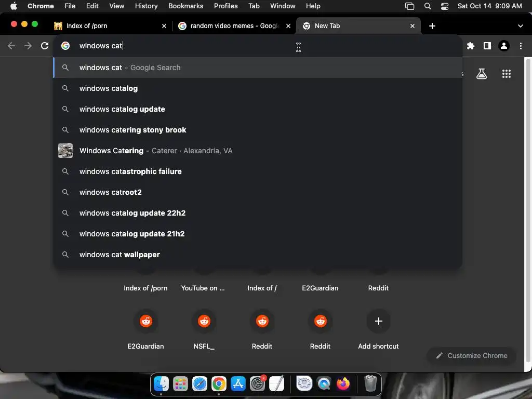Select windows cat - Google Search suggestion
Image resolution: width=532 pixels, height=399 pixels.
pos(258,68)
